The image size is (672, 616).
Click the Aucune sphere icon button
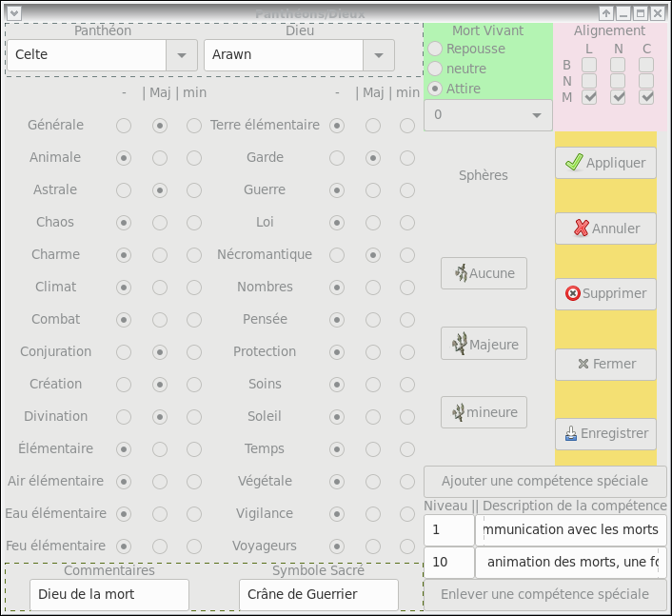point(461,273)
